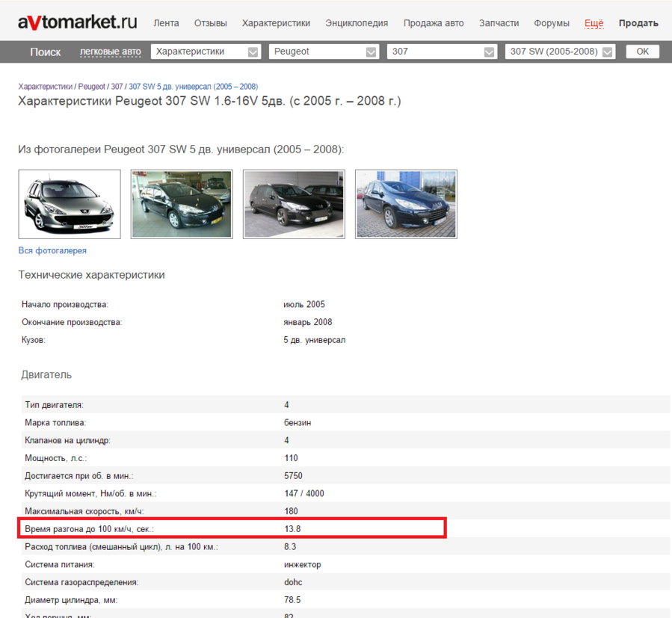The image size is (672, 618).
Task: Open the Лента menu item
Action: 166,23
